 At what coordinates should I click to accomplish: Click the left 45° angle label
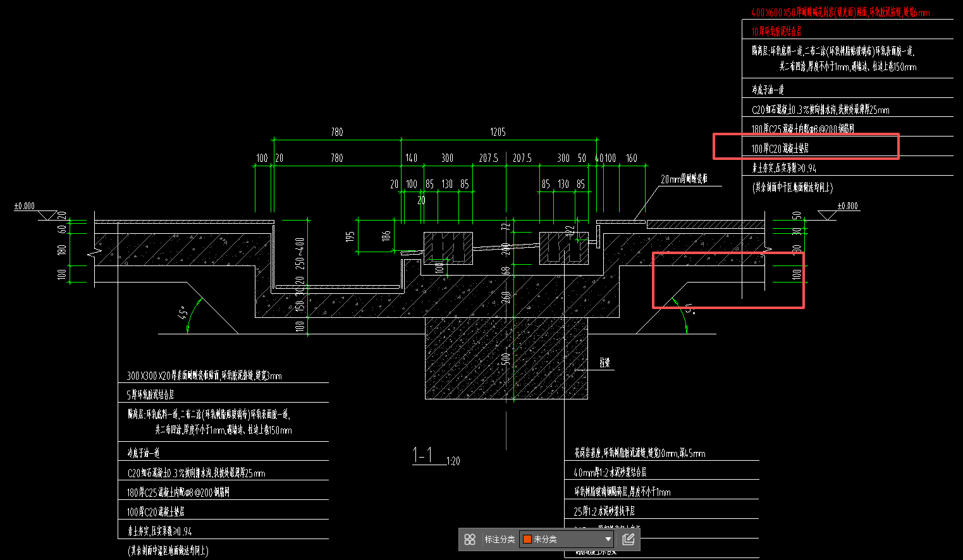[183, 313]
